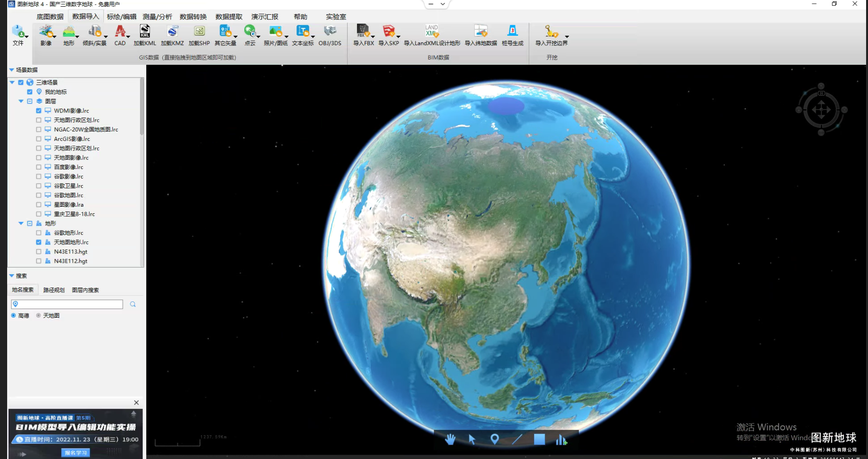Open the 导入开挖边界 dropdown arrow
Image resolution: width=868 pixels, height=459 pixels.
click(567, 37)
